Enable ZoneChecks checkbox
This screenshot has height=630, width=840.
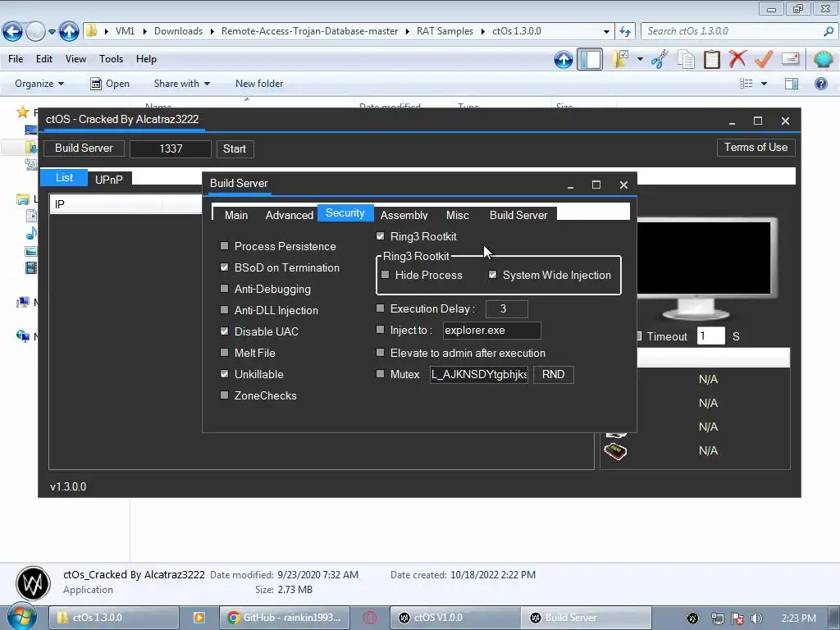(225, 395)
